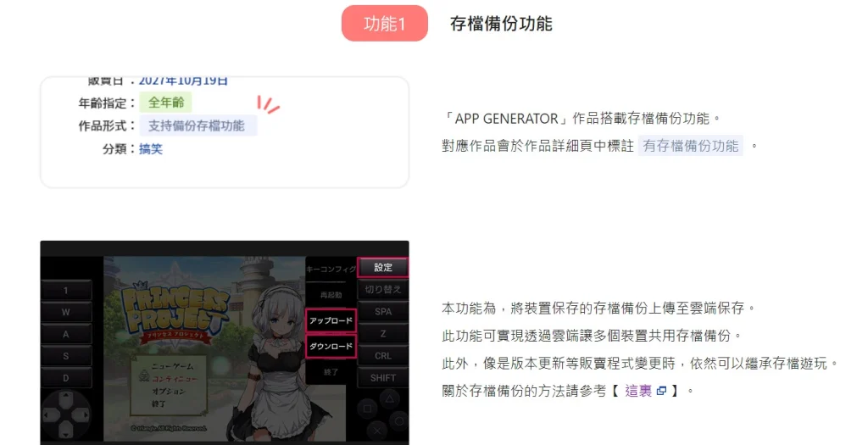The height and width of the screenshot is (445, 868).
Task: Tap the Z virtual key
Action: point(383,334)
